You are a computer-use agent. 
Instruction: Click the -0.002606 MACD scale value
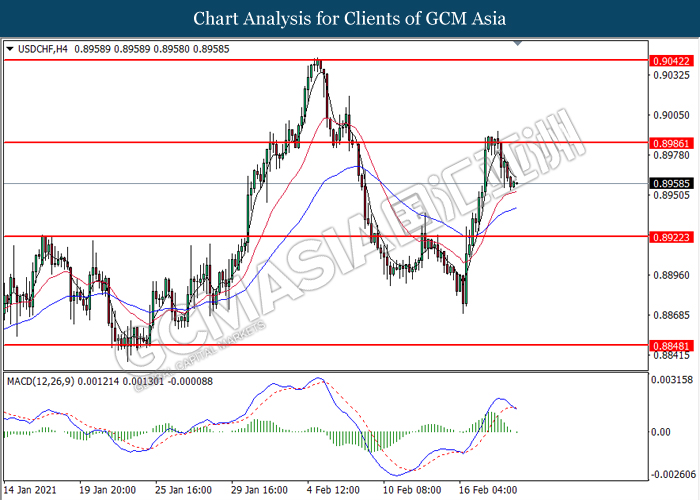(671, 472)
